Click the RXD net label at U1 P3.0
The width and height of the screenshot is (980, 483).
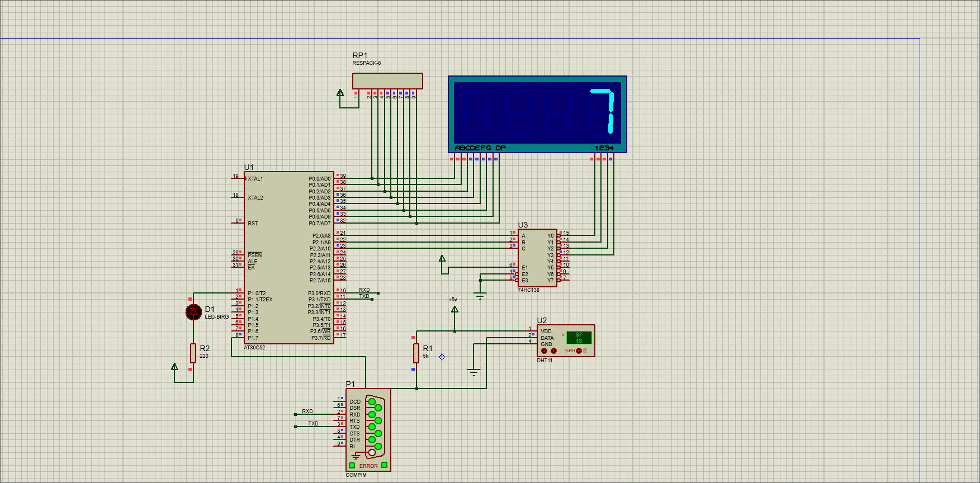pos(364,290)
